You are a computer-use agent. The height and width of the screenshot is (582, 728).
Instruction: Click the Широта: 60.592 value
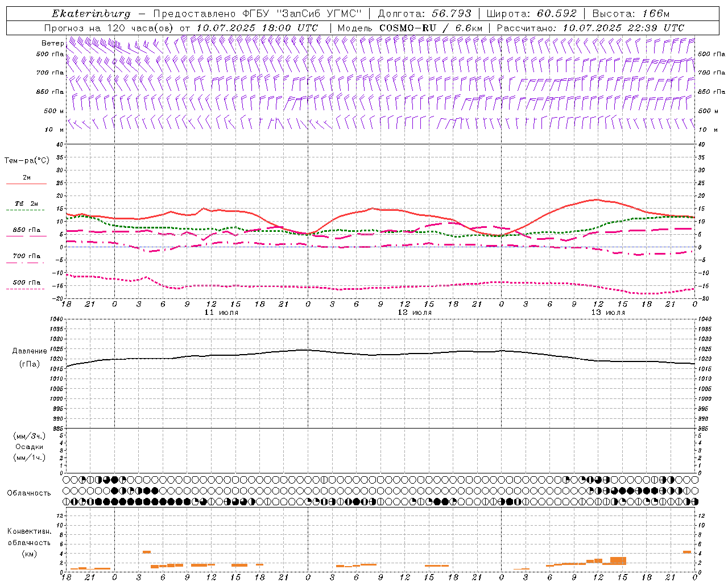pos(532,14)
